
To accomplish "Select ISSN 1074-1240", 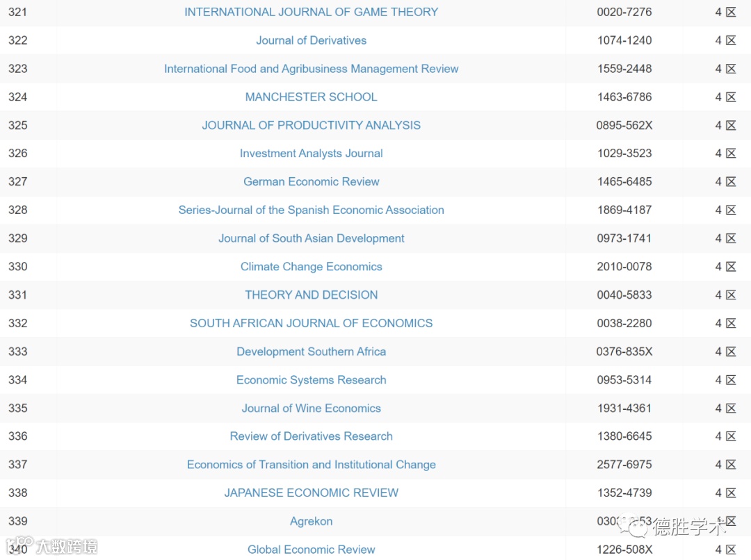I will [624, 40].
